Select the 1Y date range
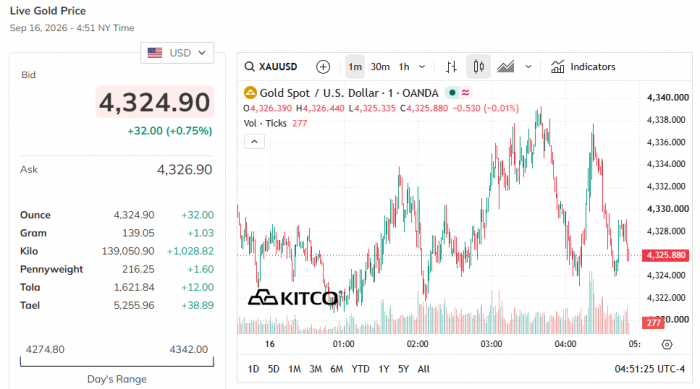700x389 pixels. point(383,369)
